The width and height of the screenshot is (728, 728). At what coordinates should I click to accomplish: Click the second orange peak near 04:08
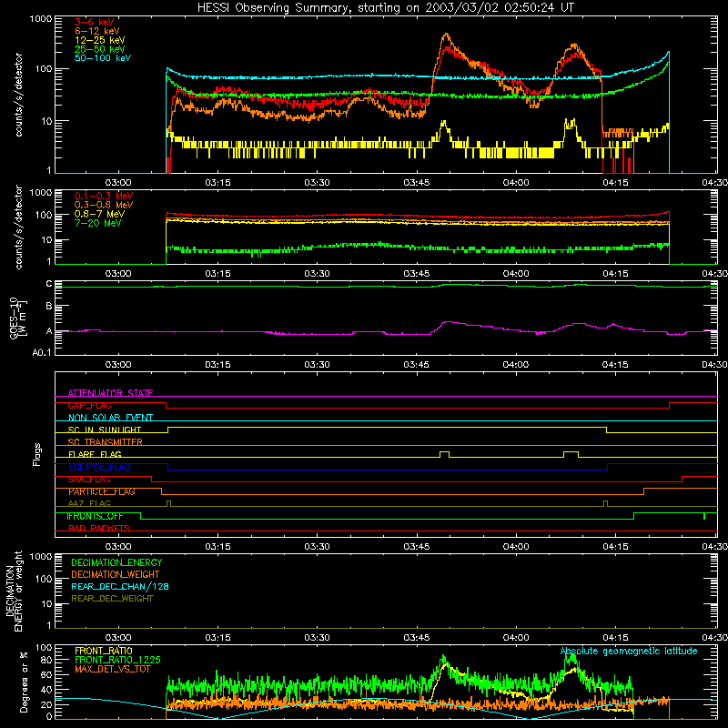[574, 45]
